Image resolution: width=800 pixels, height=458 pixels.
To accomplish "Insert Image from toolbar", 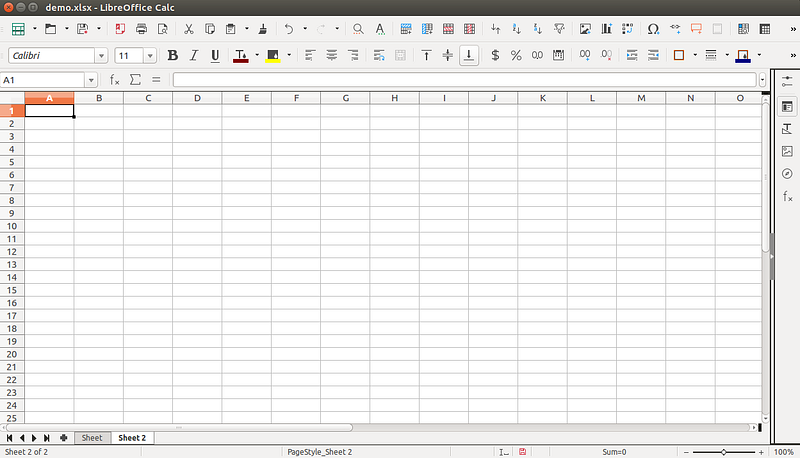I will click(x=585, y=29).
